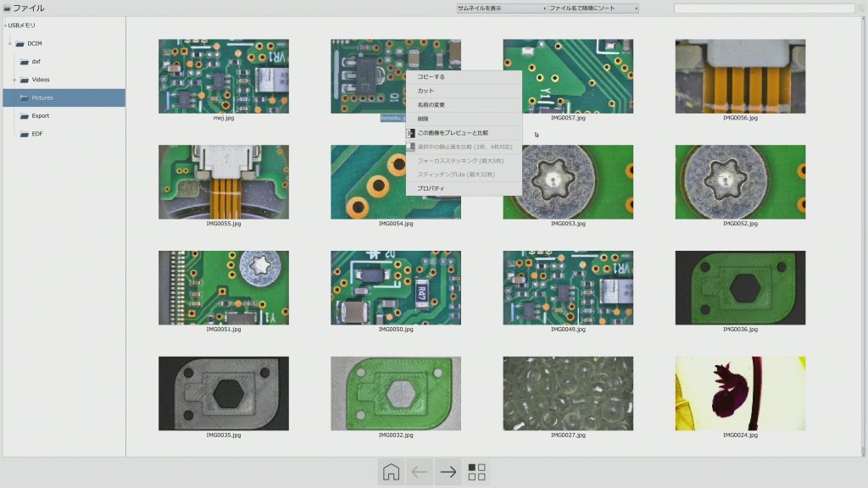Expand the Videos folder tree arrow

coord(14,80)
